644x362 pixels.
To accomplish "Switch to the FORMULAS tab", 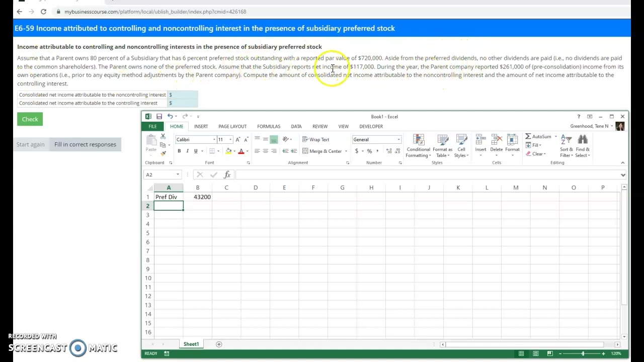I will pyautogui.click(x=269, y=126).
